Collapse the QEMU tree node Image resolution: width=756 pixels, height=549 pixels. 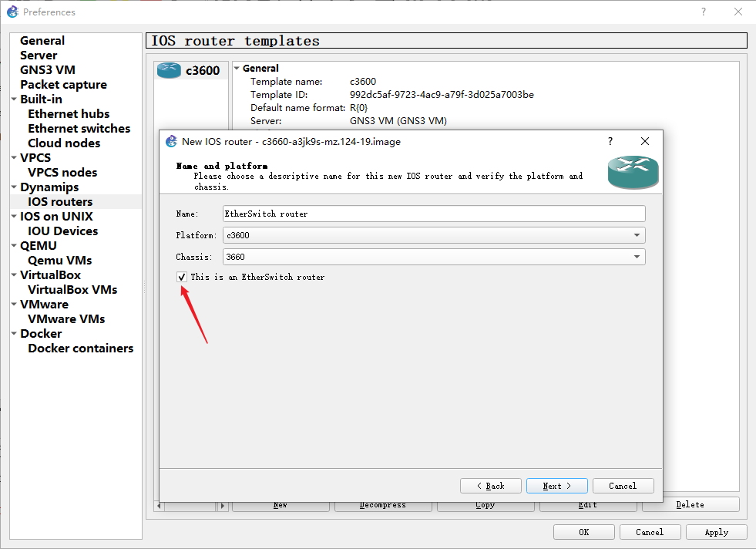[x=14, y=245]
